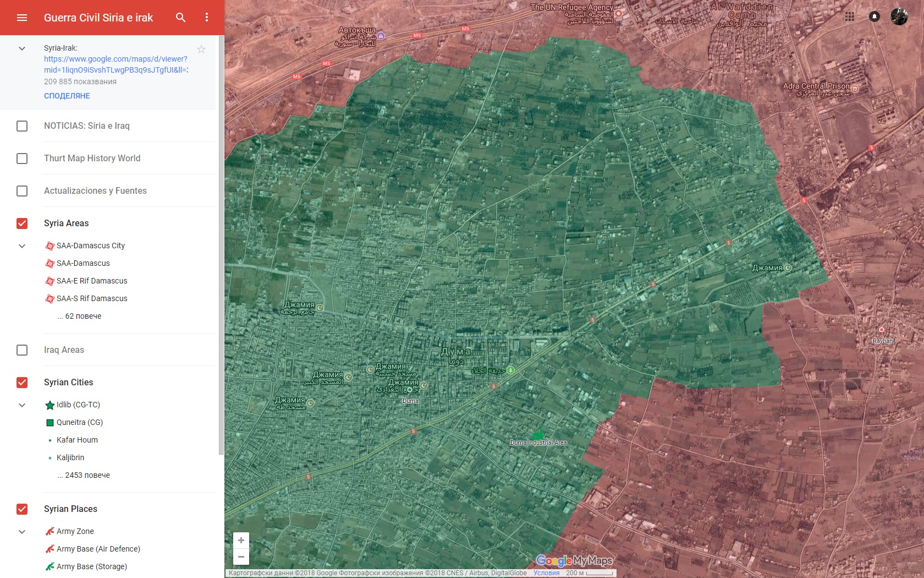This screenshot has height=578, width=924.
Task: Collapse the map description chevron
Action: [x=22, y=48]
